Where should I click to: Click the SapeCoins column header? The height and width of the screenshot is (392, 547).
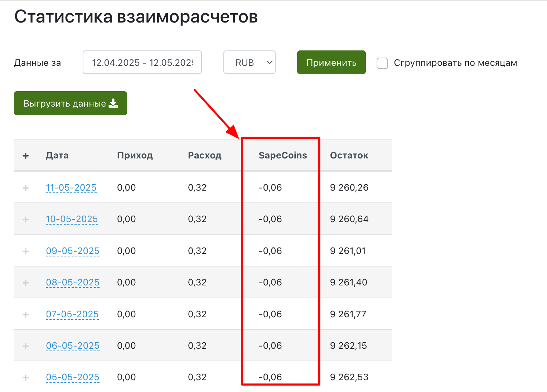(282, 155)
